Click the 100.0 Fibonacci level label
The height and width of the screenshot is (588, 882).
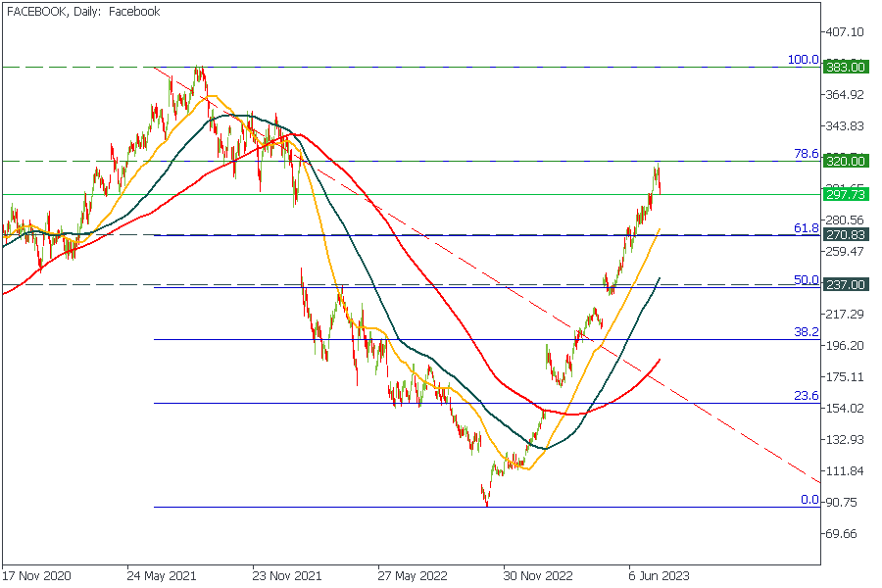[803, 60]
